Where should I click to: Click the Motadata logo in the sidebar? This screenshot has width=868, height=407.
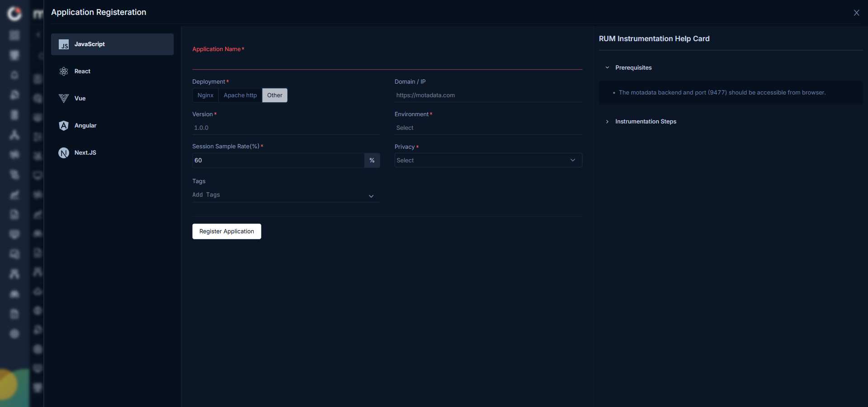[14, 14]
